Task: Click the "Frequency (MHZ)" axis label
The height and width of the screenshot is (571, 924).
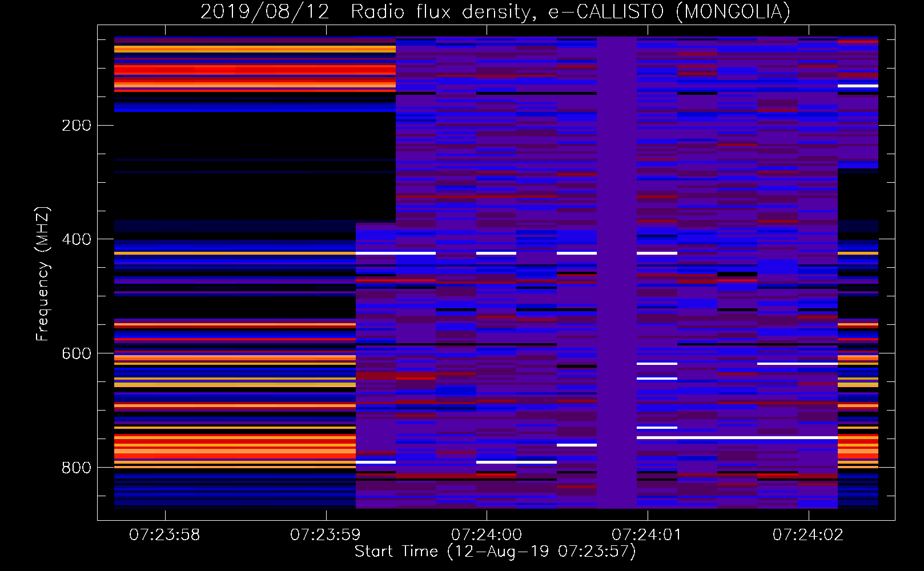Action: [43, 274]
